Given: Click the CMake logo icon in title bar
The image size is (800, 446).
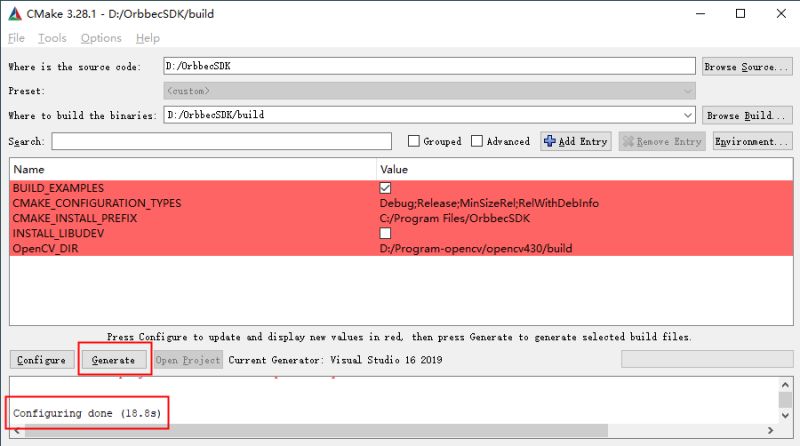Looking at the screenshot, I should 15,14.
